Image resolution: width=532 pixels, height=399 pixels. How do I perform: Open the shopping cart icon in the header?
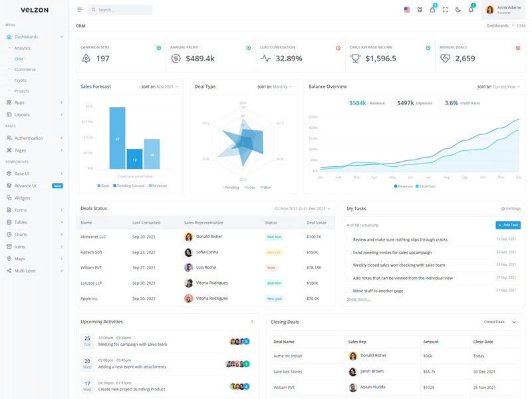[432, 9]
